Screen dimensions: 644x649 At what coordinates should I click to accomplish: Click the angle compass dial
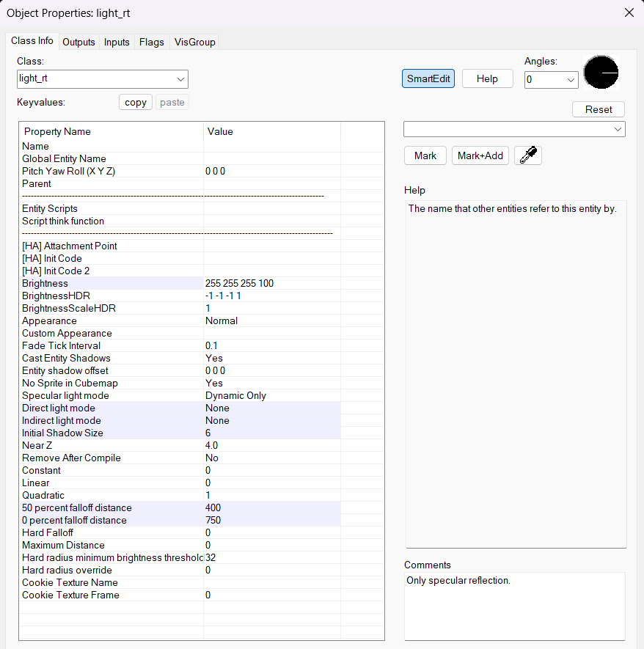(x=601, y=73)
